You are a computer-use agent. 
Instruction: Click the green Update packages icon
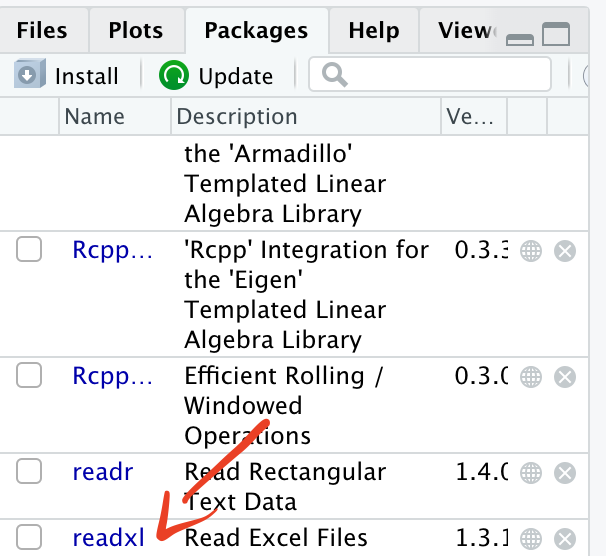[x=174, y=75]
